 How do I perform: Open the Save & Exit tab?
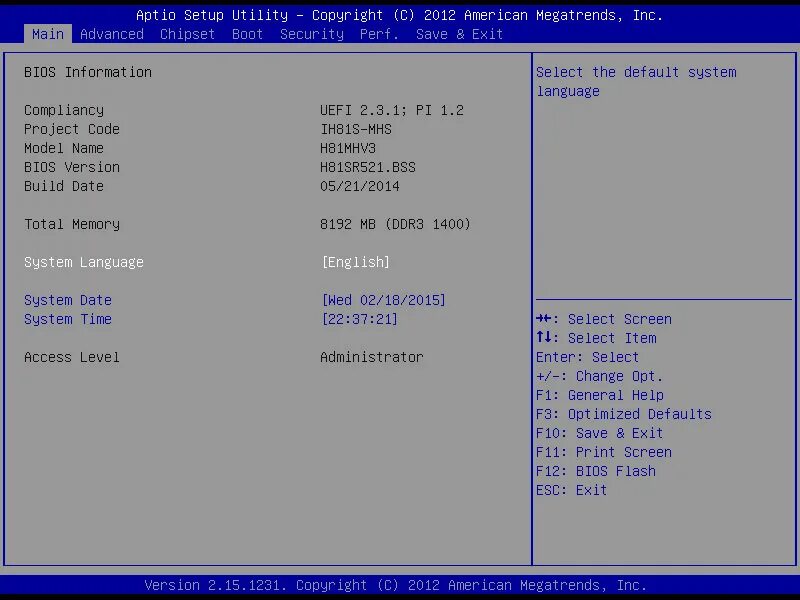458,34
